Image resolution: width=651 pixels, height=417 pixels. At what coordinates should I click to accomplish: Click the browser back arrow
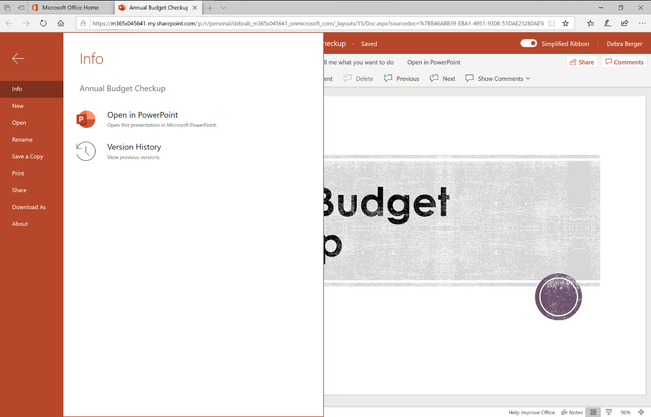point(9,23)
